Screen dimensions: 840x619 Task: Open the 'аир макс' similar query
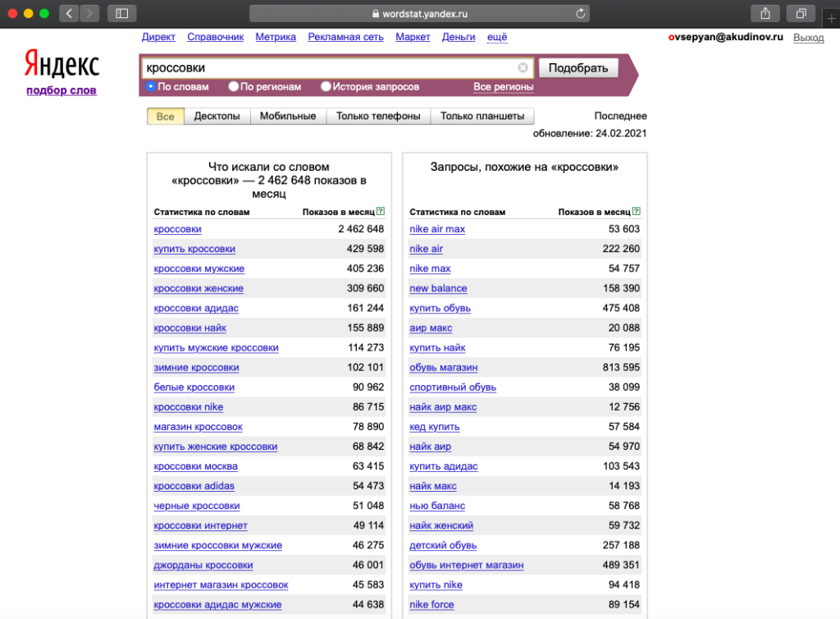click(431, 328)
